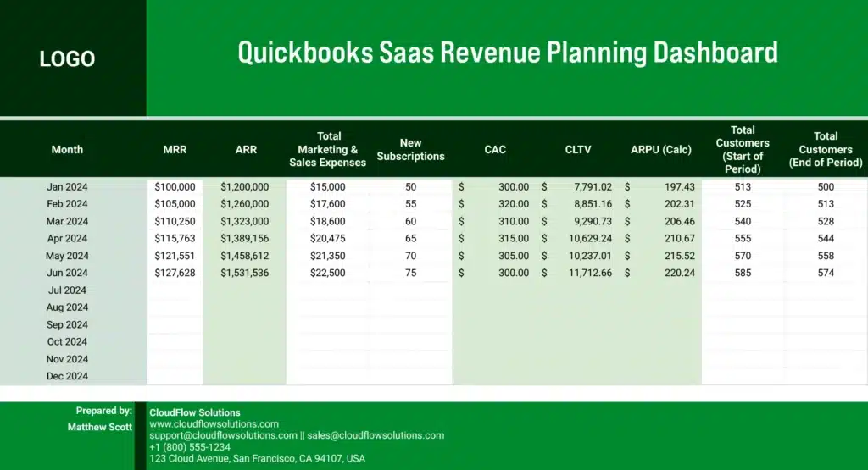This screenshot has width=868, height=470.
Task: Click start-of-period customers value 585
Action: (743, 273)
